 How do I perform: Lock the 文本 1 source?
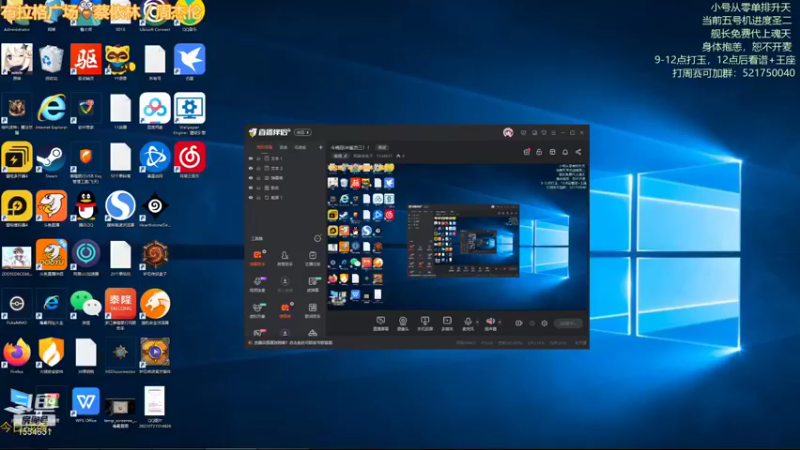(259, 159)
